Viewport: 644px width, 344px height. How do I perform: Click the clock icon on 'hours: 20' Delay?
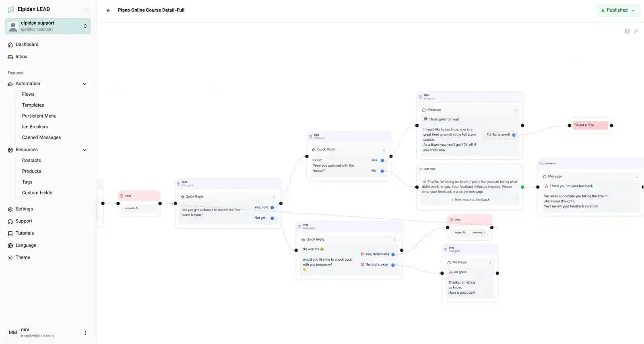(x=451, y=220)
